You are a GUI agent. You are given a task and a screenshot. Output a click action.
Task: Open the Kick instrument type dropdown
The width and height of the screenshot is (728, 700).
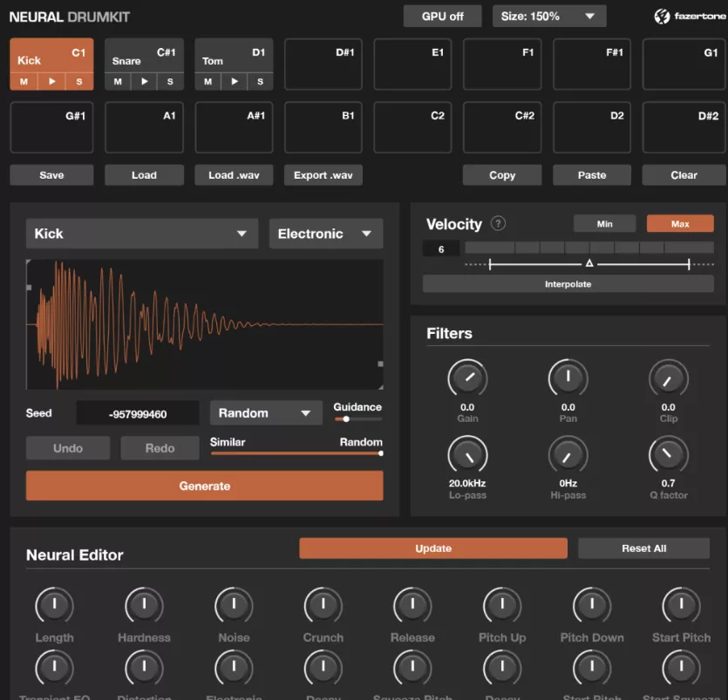click(x=142, y=234)
